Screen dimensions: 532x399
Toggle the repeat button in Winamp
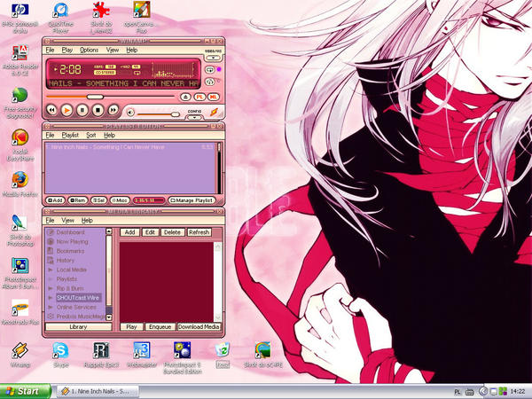pyautogui.click(x=210, y=70)
